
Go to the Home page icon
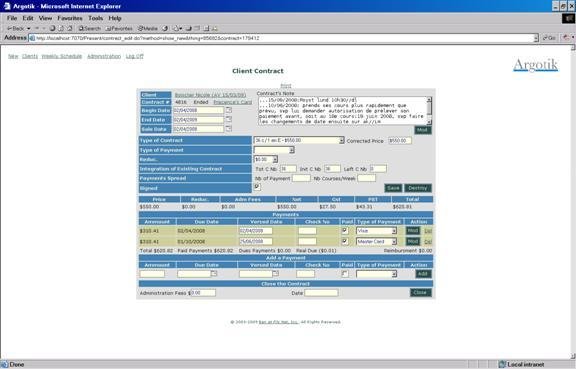(x=69, y=28)
